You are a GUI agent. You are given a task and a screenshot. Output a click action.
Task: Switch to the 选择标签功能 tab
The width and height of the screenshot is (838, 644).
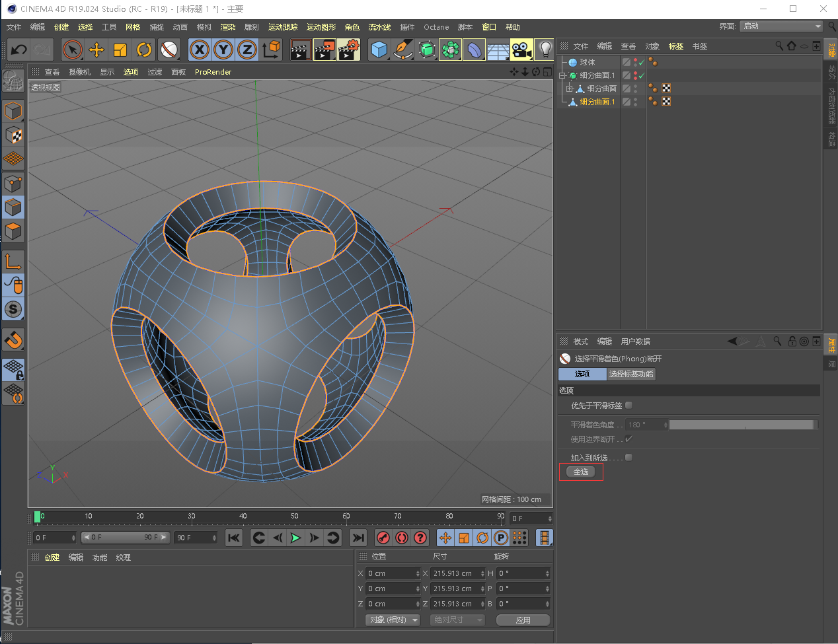click(631, 374)
